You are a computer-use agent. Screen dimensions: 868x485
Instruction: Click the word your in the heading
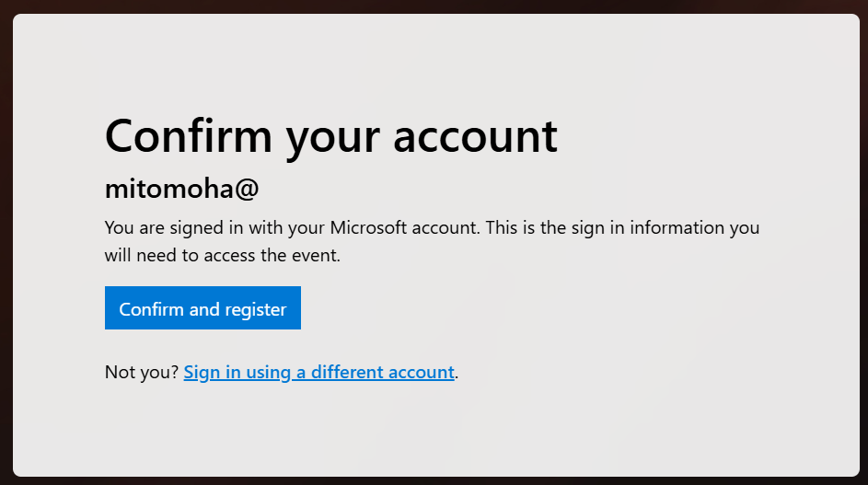coord(332,138)
